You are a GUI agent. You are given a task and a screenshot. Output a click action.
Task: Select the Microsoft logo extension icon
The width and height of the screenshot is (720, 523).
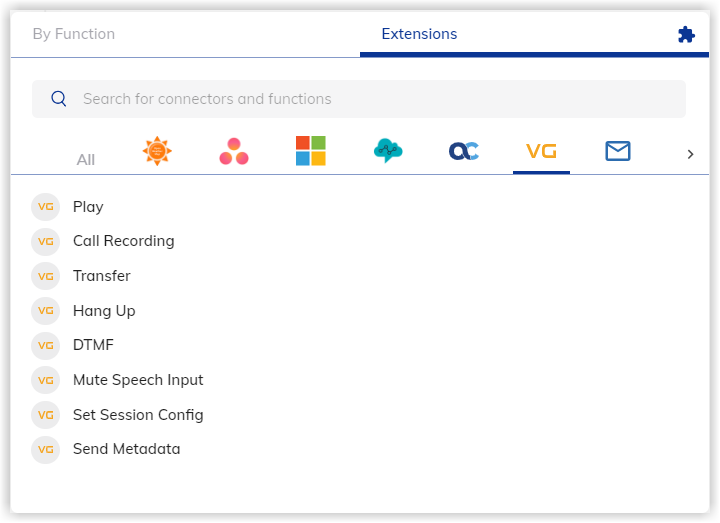pyautogui.click(x=311, y=151)
